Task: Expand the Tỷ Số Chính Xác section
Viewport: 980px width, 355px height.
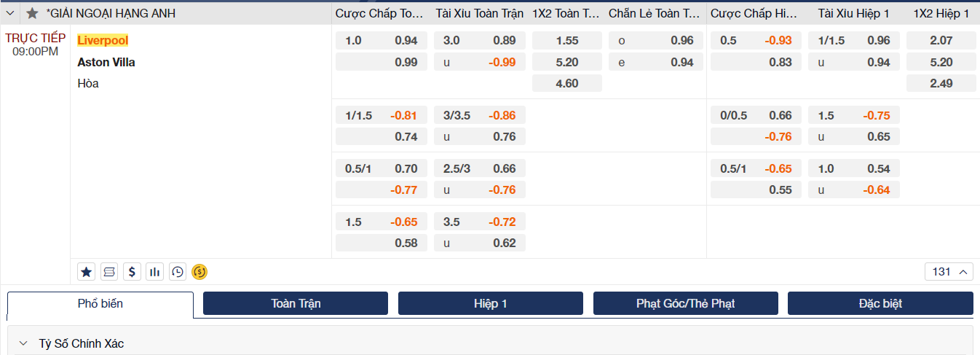Action: coord(24,343)
